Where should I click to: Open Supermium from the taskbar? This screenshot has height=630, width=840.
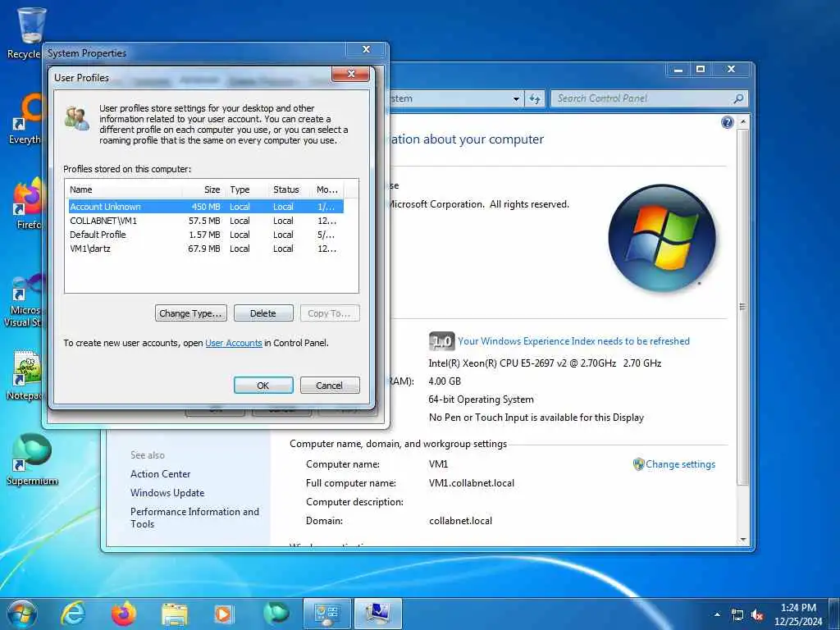coord(276,614)
